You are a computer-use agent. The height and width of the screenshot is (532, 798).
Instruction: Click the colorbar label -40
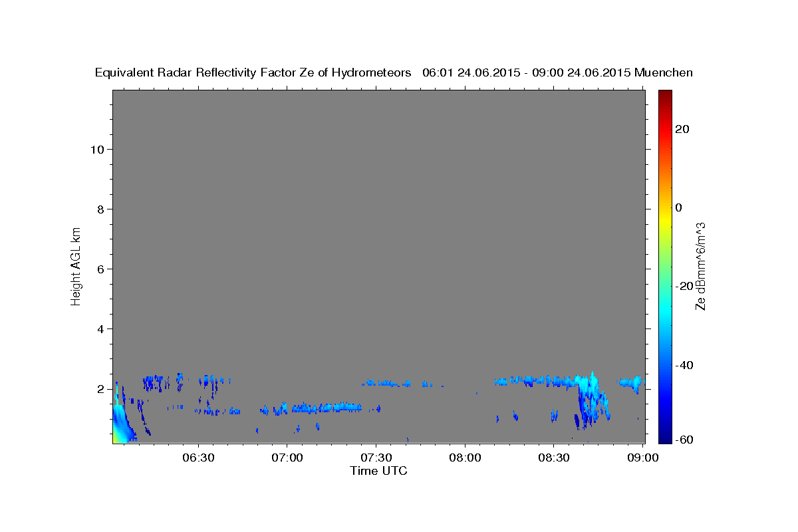(684, 365)
